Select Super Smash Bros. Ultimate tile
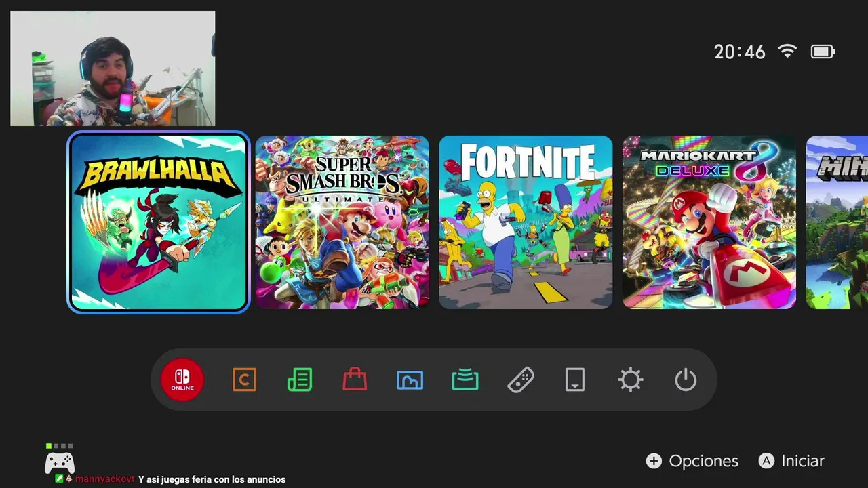The height and width of the screenshot is (488, 868). [x=342, y=222]
